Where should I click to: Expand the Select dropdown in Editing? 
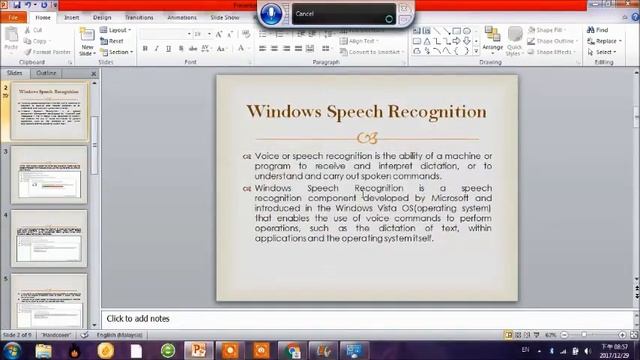click(x=602, y=52)
